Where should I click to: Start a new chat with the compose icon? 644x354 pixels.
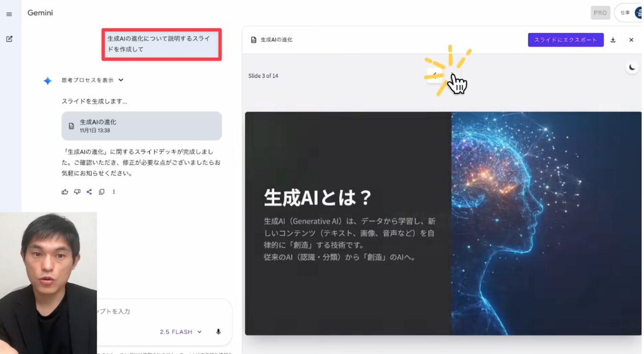pyautogui.click(x=9, y=39)
